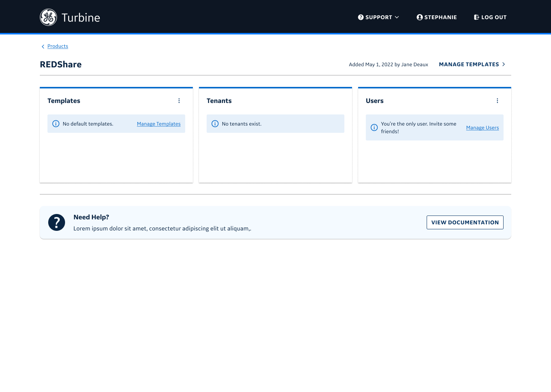Click the back chevron beside Products
551x392 pixels.
click(43, 46)
